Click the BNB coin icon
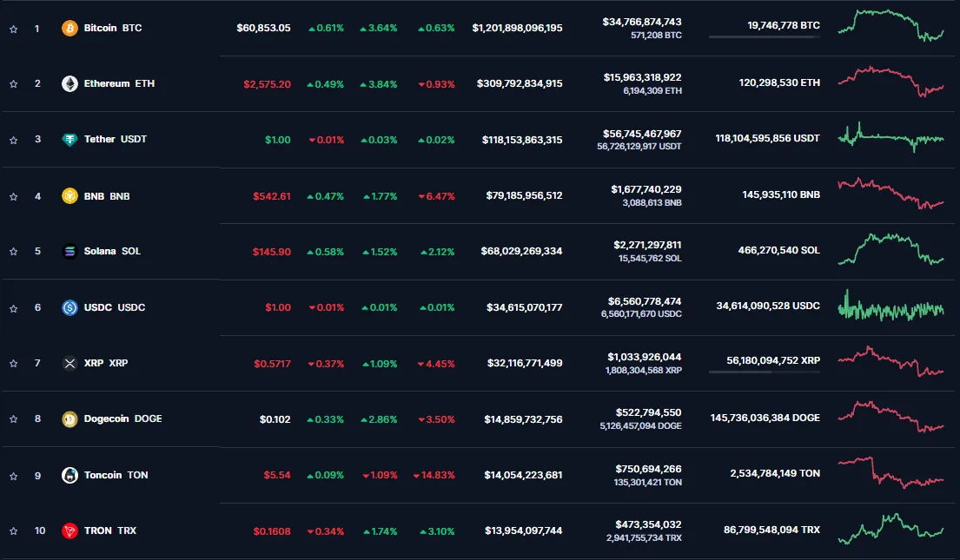Screen dimensions: 960x560 (x=70, y=196)
